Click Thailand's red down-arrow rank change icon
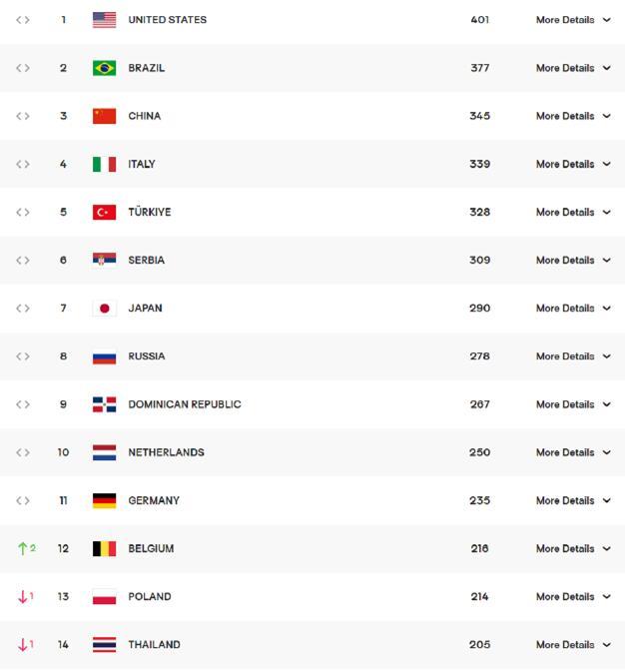The height and width of the screenshot is (672, 625). [26, 644]
